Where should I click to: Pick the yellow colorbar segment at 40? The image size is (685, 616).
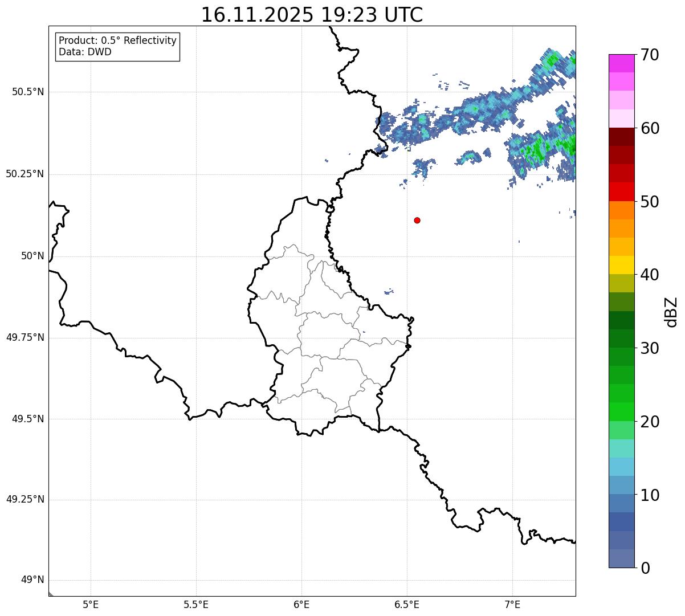click(x=621, y=265)
